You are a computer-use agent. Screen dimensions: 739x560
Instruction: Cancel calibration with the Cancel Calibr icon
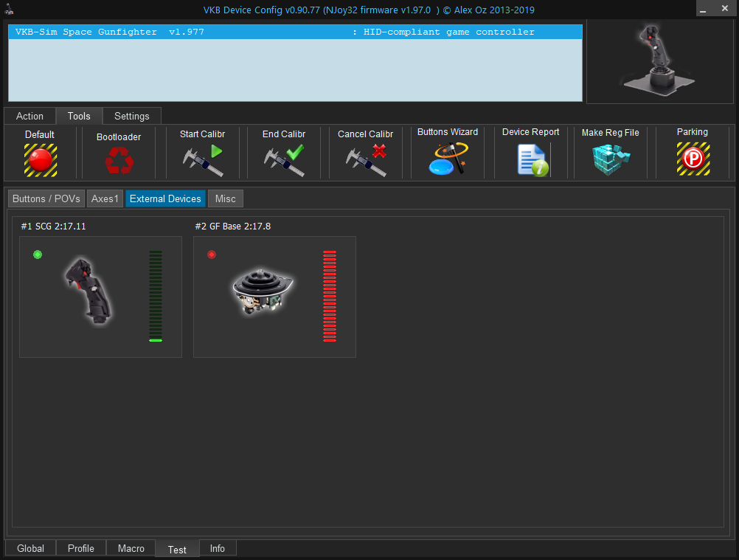[367, 161]
